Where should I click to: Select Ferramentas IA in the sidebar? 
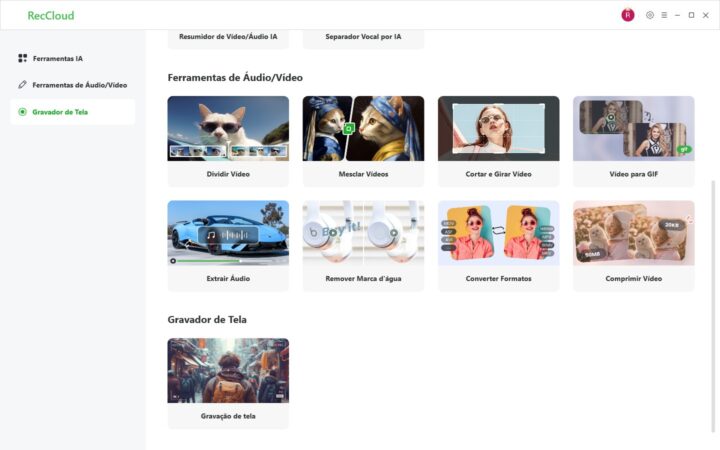[x=58, y=58]
